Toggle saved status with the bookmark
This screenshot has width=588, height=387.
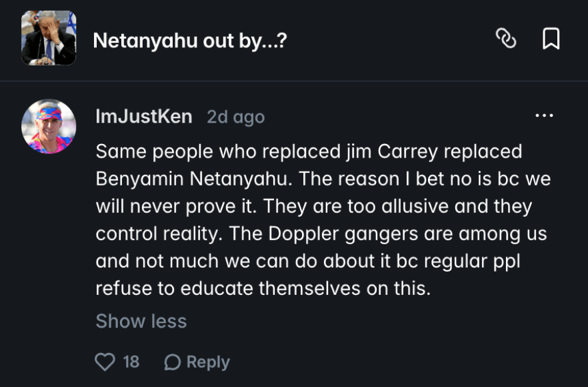551,40
